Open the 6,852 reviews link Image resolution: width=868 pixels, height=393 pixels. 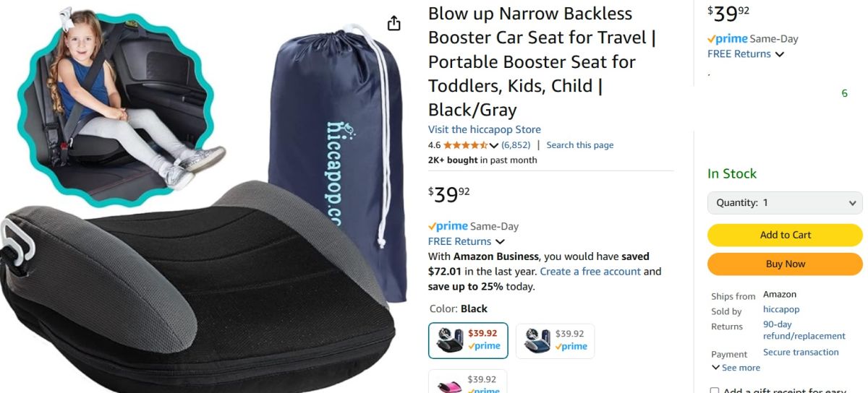point(516,145)
